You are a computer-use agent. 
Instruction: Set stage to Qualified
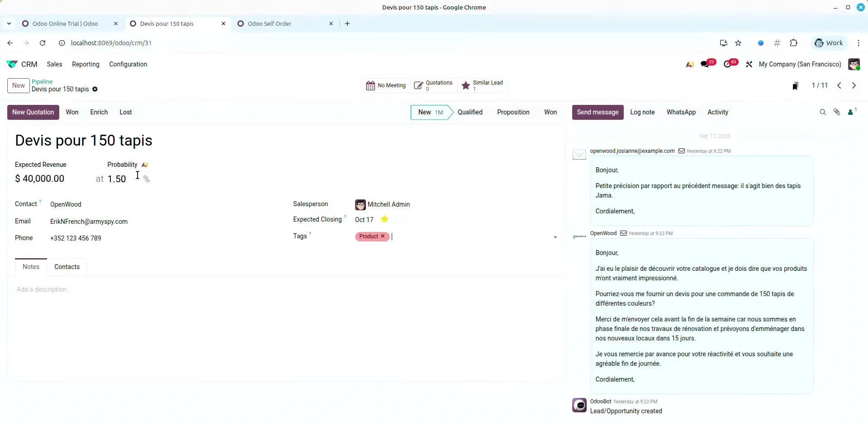(x=470, y=112)
